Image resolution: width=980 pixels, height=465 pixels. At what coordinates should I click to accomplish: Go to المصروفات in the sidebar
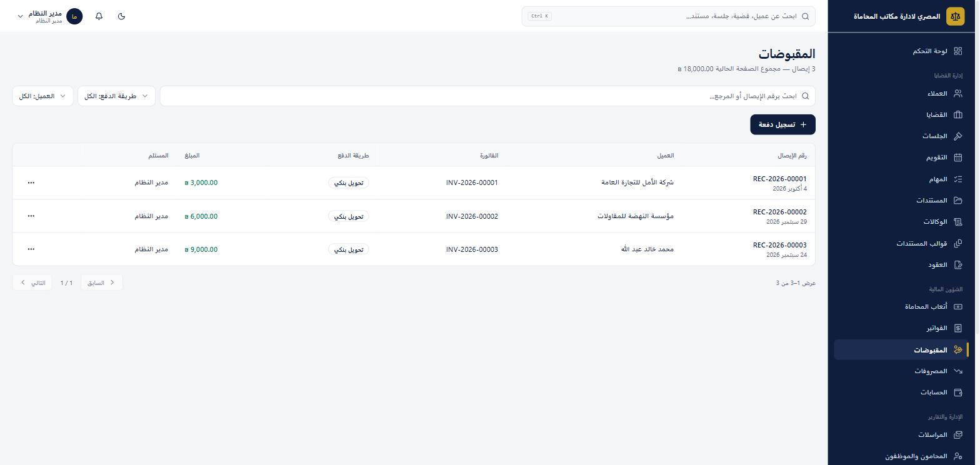point(901,371)
